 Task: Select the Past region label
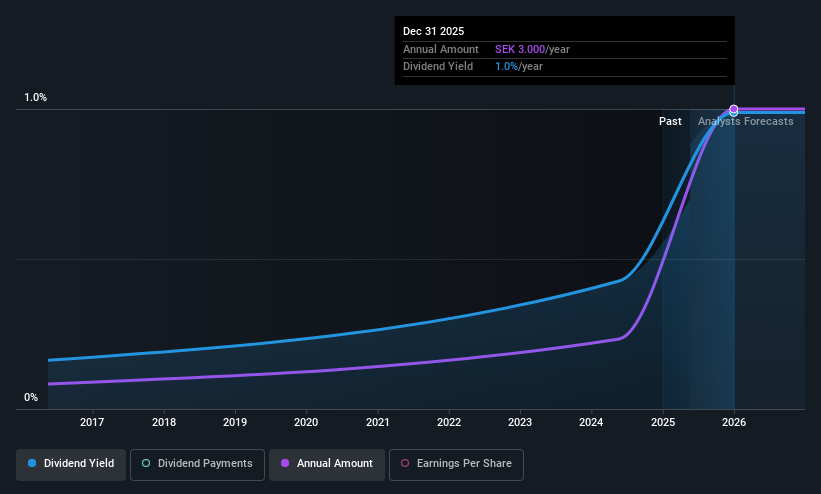pyautogui.click(x=670, y=122)
